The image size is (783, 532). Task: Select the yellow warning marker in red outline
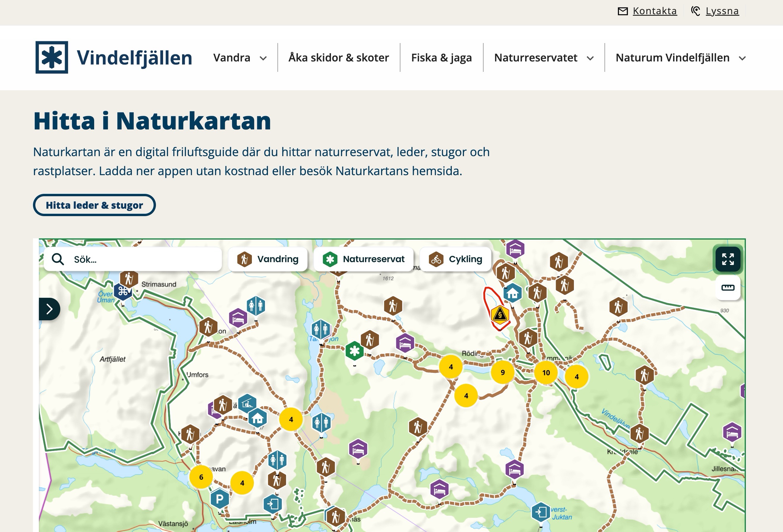pyautogui.click(x=500, y=315)
